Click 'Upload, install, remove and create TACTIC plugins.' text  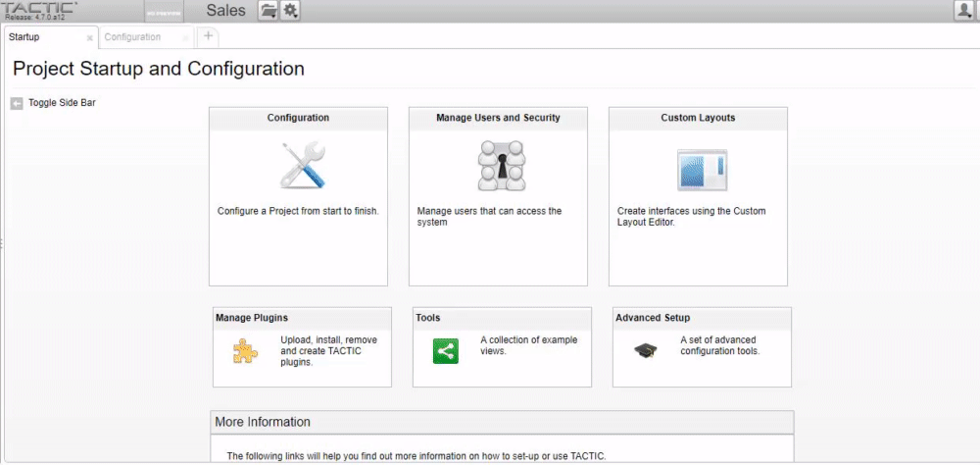tap(328, 351)
